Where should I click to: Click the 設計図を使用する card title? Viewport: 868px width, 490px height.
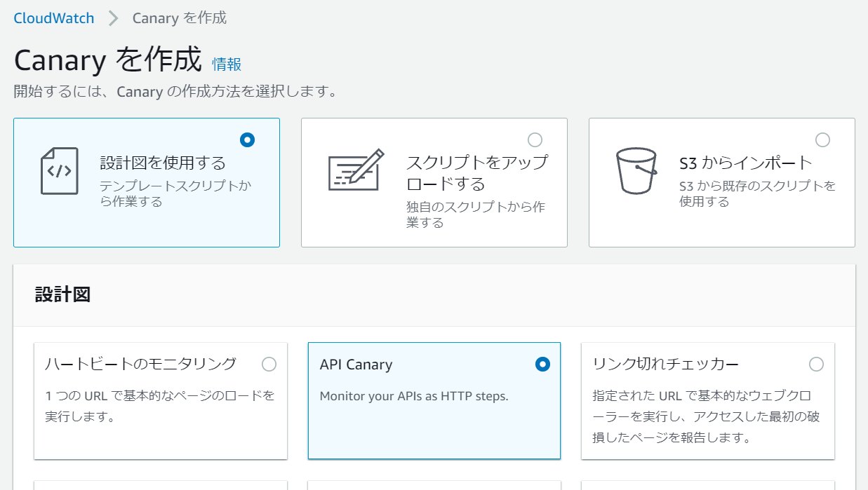click(163, 163)
